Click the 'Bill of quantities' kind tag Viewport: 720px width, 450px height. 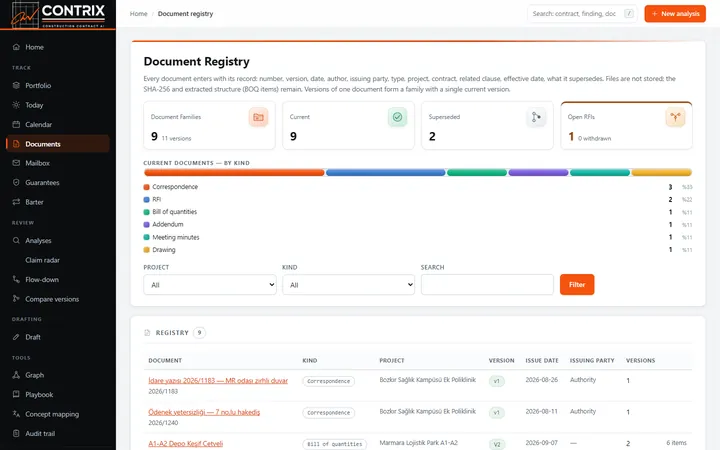click(x=334, y=444)
